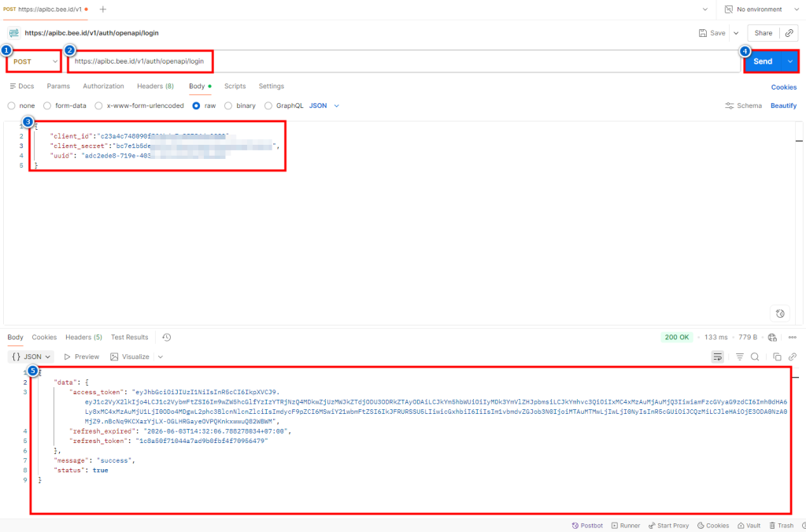
Task: Switch to the Authorization tab
Action: 103,87
